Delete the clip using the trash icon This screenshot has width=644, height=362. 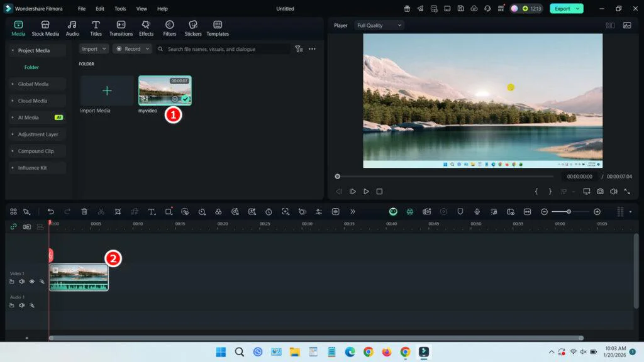[84, 212]
